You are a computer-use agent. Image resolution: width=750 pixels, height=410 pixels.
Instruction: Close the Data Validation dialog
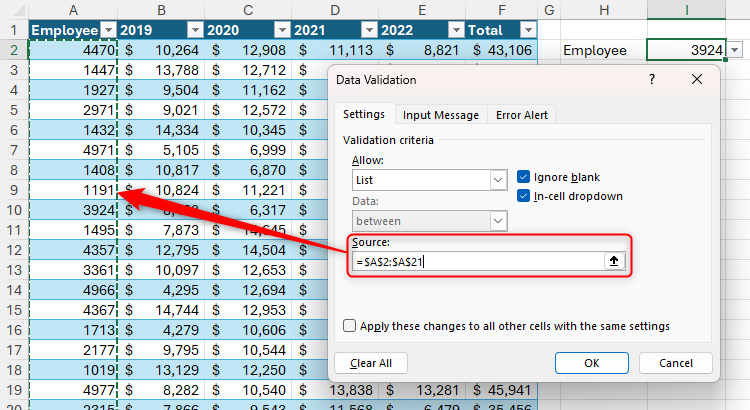point(696,80)
